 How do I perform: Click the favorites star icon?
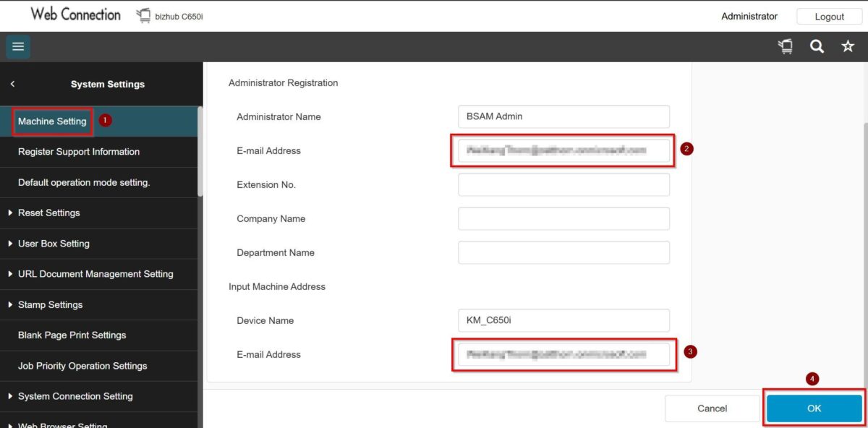848,47
